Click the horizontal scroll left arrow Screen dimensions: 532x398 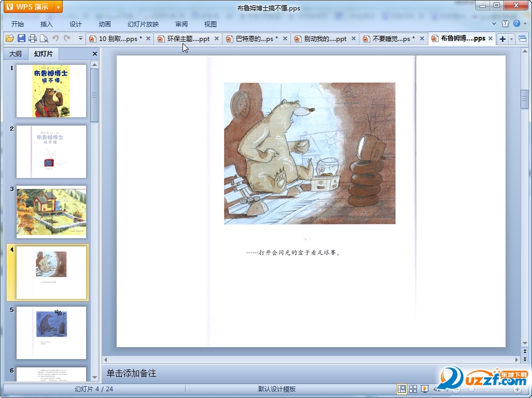[105, 360]
